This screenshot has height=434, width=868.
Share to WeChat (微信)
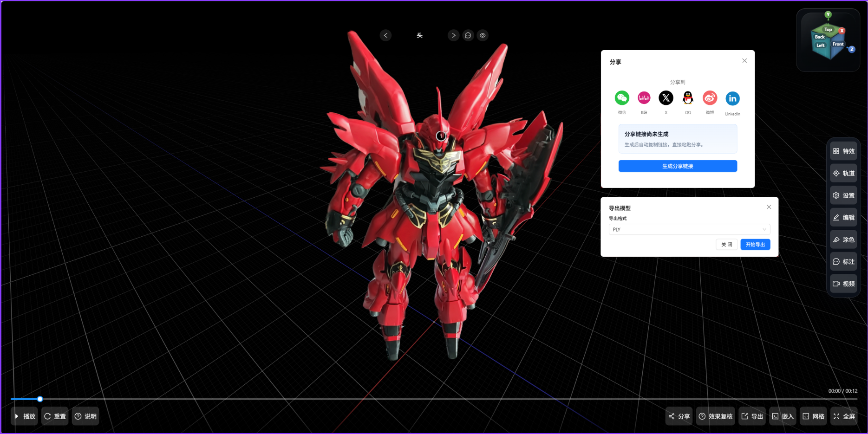click(622, 98)
